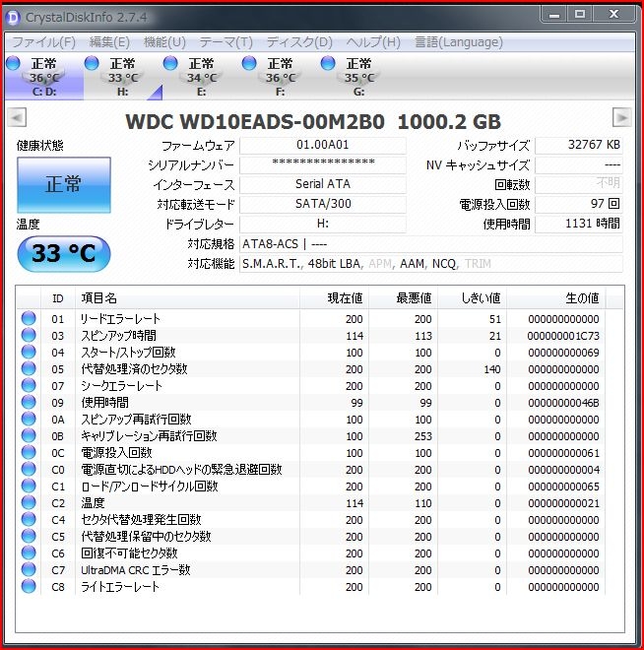Click status orb for ID C6 row
Viewport: 644px width, 650px height.
point(29,553)
